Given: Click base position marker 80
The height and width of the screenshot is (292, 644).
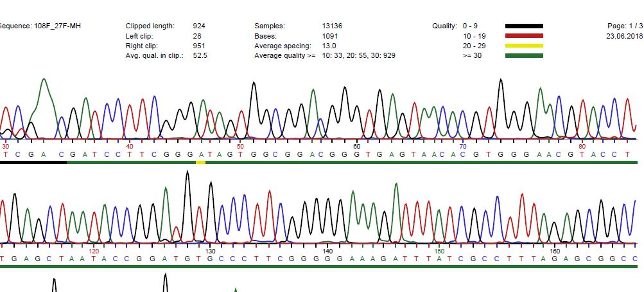Looking at the screenshot, I should 582,147.
